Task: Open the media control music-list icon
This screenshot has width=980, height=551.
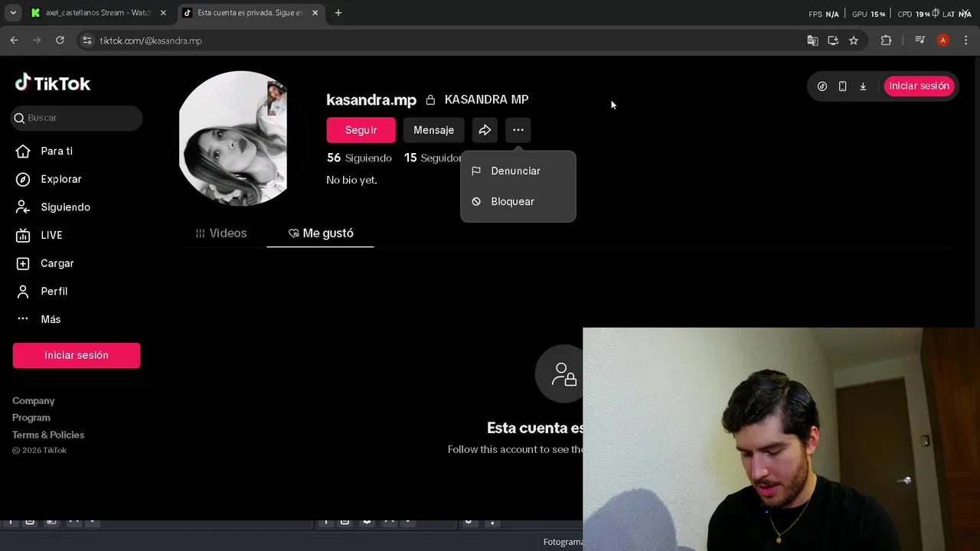Action: 920,41
